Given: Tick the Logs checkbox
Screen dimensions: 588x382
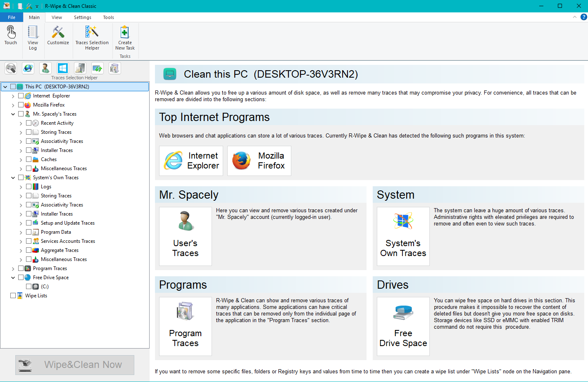Looking at the screenshot, I should click(x=29, y=187).
